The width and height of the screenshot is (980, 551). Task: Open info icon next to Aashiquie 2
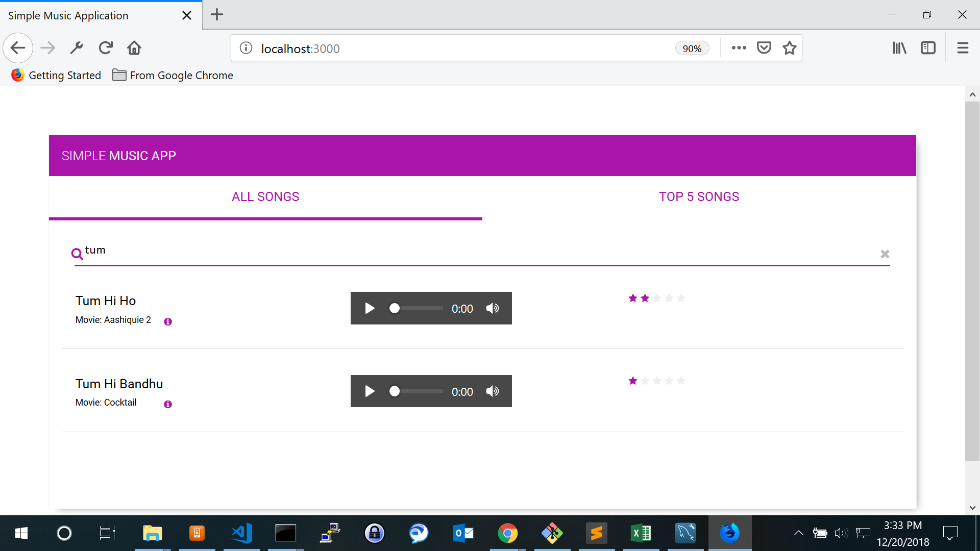168,321
